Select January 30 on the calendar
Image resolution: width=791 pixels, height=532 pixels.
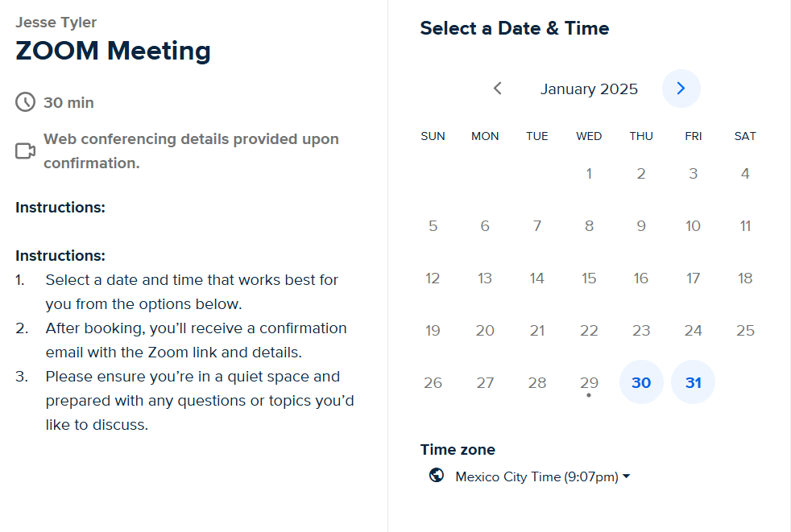(641, 382)
